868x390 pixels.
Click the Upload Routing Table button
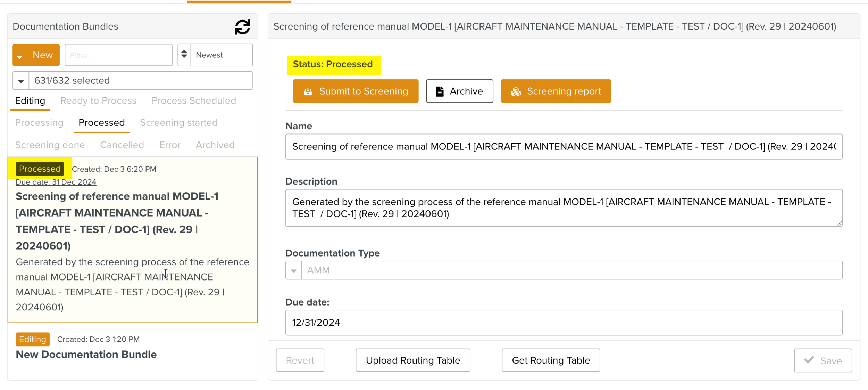click(x=412, y=360)
